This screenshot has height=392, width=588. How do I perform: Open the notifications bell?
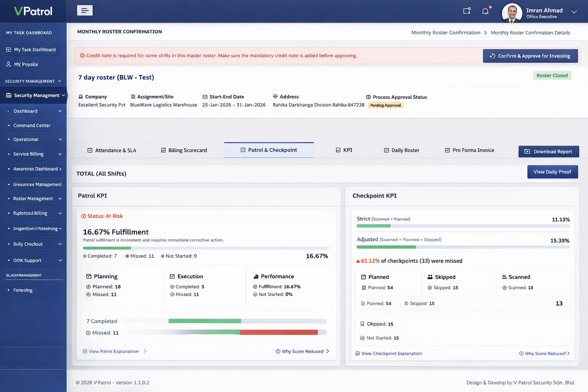point(485,11)
